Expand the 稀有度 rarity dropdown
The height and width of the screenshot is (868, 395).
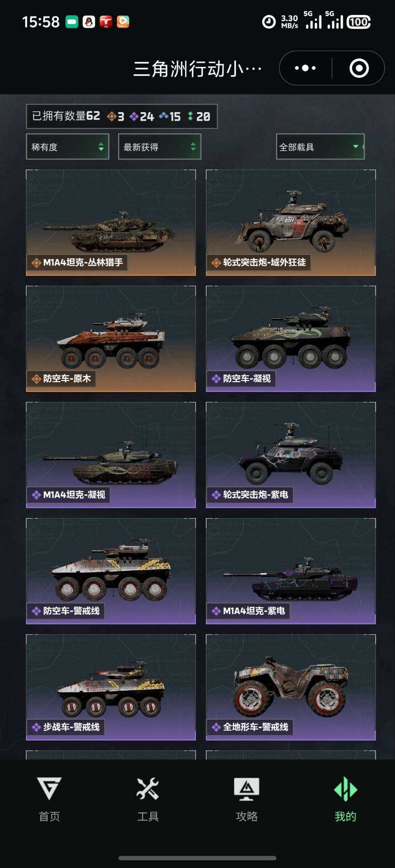click(x=68, y=146)
